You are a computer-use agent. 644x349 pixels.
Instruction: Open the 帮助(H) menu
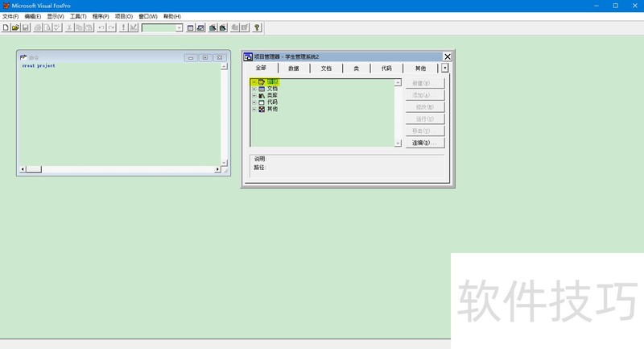pyautogui.click(x=172, y=16)
